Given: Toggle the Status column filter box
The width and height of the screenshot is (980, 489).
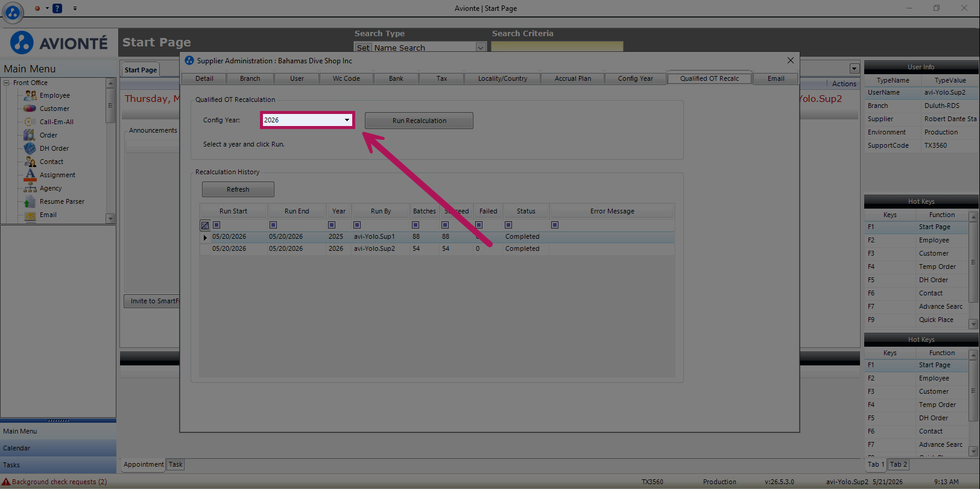Looking at the screenshot, I should pyautogui.click(x=508, y=225).
